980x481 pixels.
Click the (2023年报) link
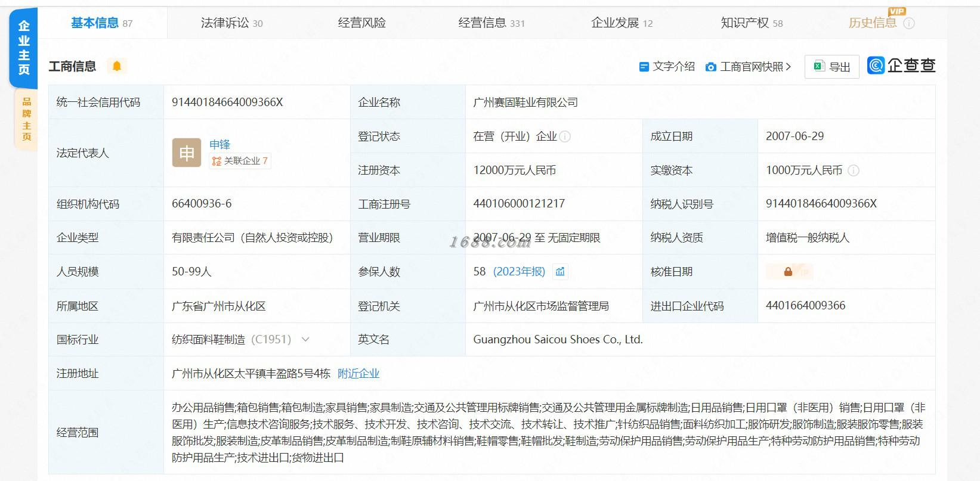[x=519, y=272]
